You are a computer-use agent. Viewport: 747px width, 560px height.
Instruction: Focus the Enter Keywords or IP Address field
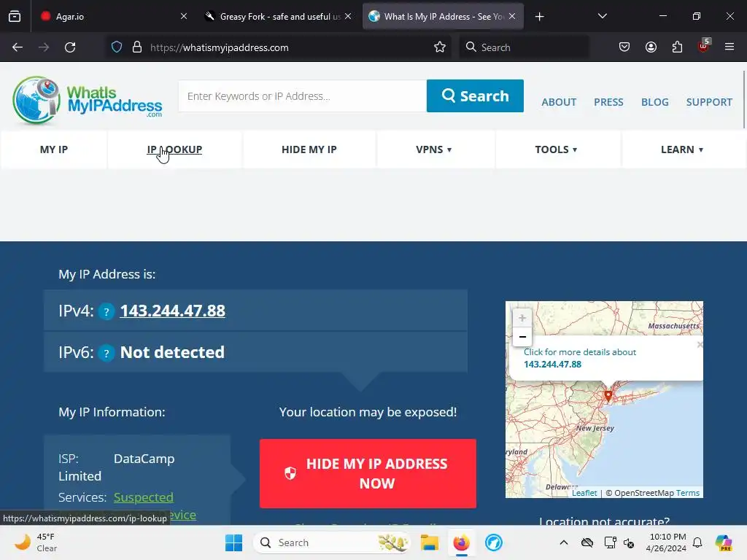(x=303, y=96)
